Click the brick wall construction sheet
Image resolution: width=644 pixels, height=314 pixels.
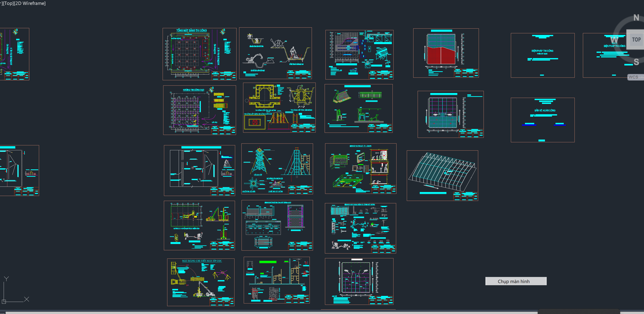coord(277,225)
